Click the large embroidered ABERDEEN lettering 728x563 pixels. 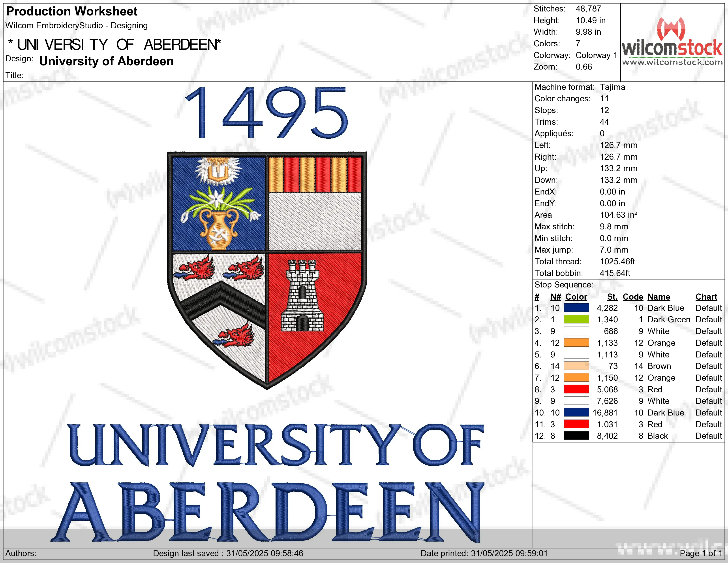tap(268, 512)
